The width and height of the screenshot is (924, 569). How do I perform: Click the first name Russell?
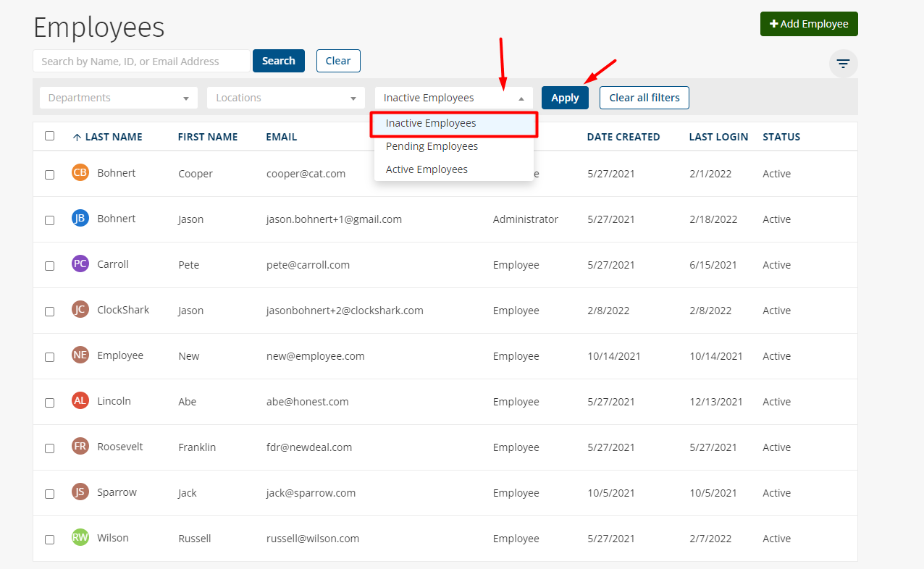pos(195,539)
